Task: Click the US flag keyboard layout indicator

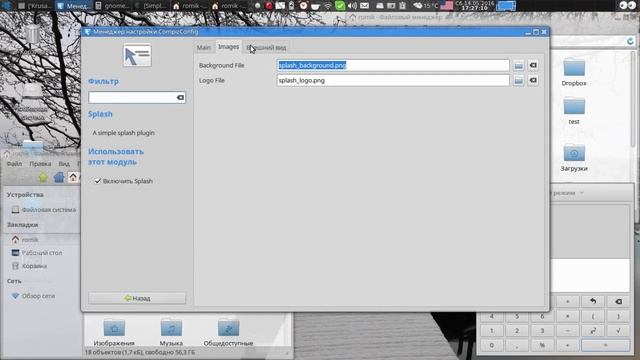Action: tap(447, 6)
